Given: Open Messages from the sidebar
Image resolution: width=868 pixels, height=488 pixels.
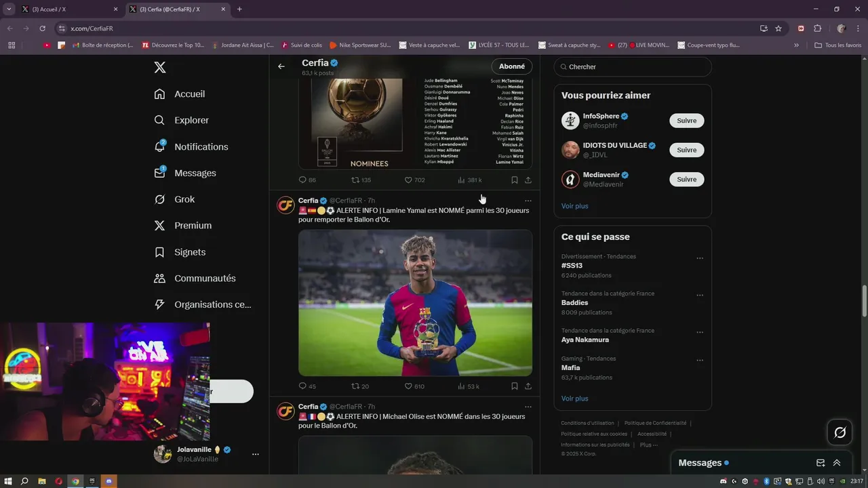Looking at the screenshot, I should [185, 173].
